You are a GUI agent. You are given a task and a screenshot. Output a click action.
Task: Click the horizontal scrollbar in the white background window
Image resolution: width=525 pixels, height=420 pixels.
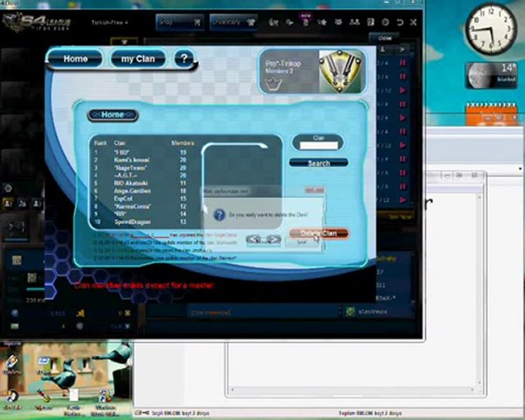352,390
